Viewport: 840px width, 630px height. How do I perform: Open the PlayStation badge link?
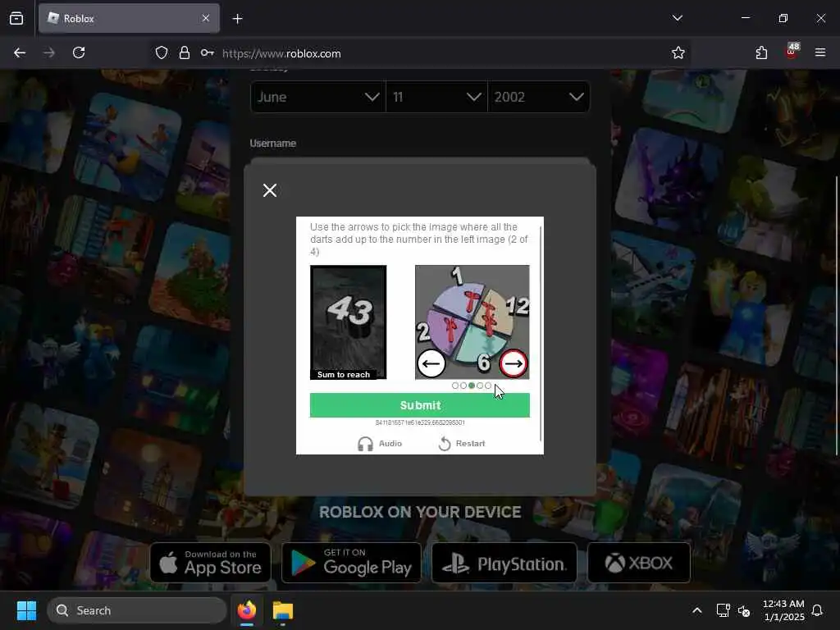click(x=504, y=563)
